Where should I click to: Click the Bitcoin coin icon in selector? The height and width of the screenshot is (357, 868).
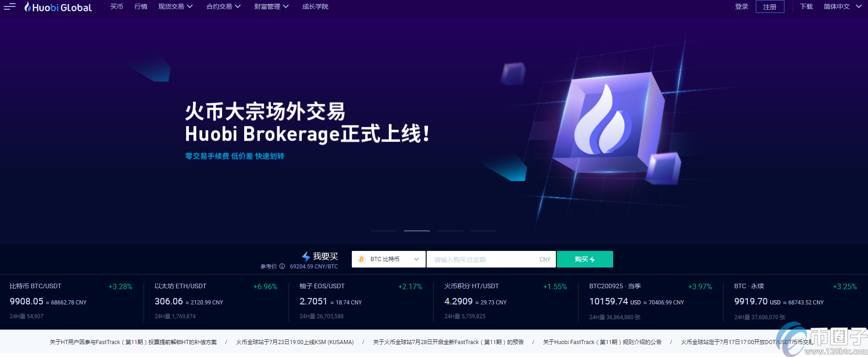coord(362,259)
